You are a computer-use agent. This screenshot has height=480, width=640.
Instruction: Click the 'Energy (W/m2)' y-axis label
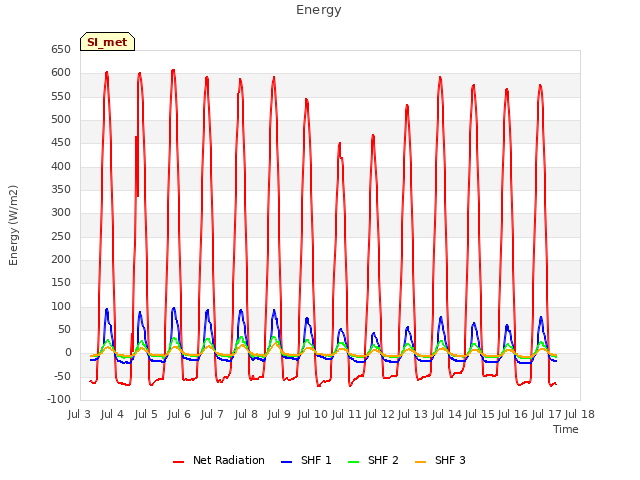click(x=13, y=225)
